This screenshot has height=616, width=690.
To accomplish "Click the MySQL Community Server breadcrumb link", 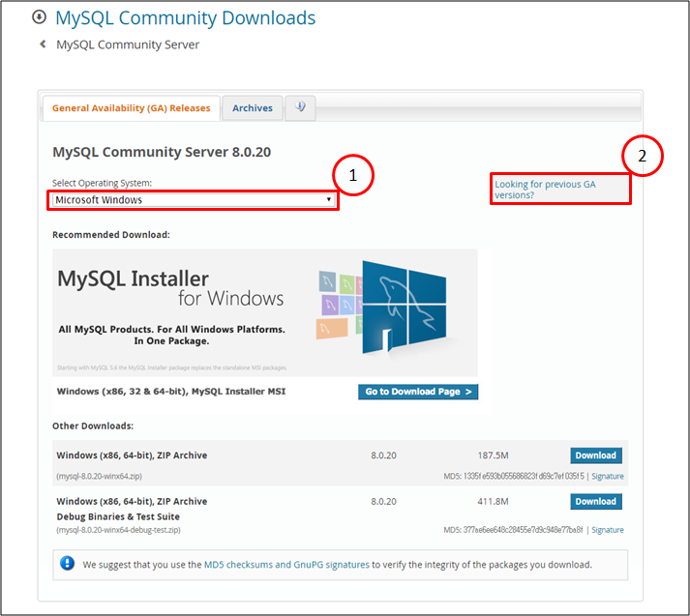I will click(128, 44).
